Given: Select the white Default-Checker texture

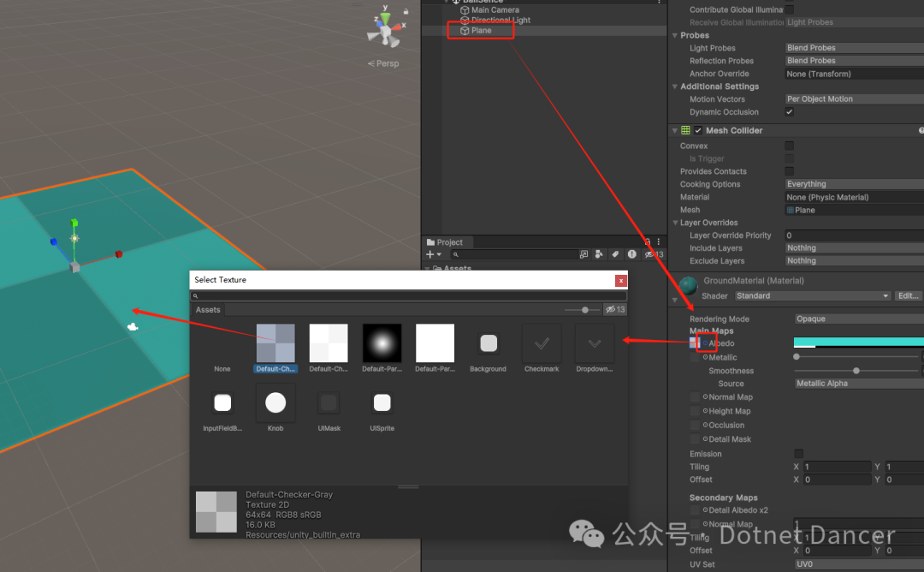Looking at the screenshot, I should tap(329, 348).
